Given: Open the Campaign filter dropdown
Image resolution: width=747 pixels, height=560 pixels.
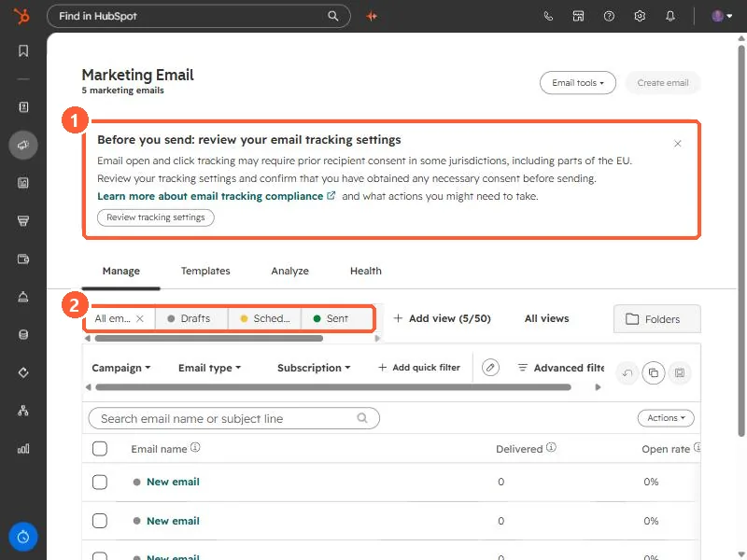Looking at the screenshot, I should pyautogui.click(x=121, y=368).
